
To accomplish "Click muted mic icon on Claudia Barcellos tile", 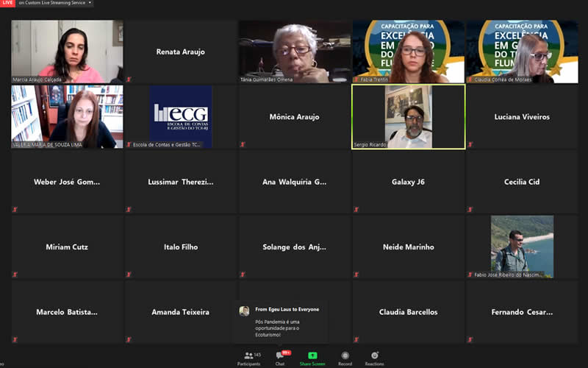I will tap(356, 340).
